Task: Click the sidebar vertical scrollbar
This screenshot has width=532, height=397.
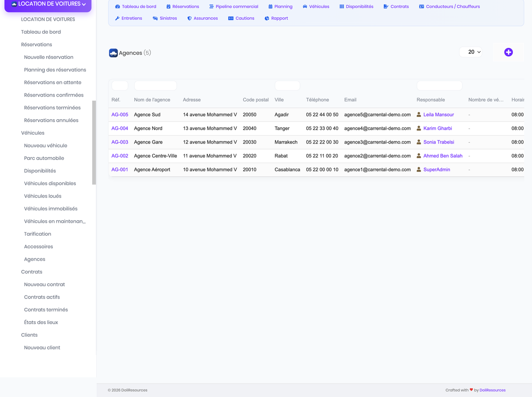Action: tap(94, 143)
